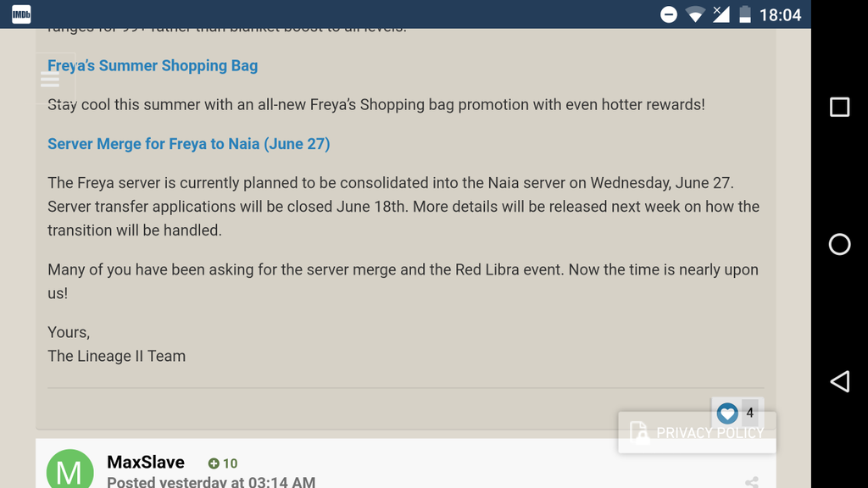The height and width of the screenshot is (488, 868).
Task: Tap the 18:04 clock in status bar
Action: [x=780, y=14]
